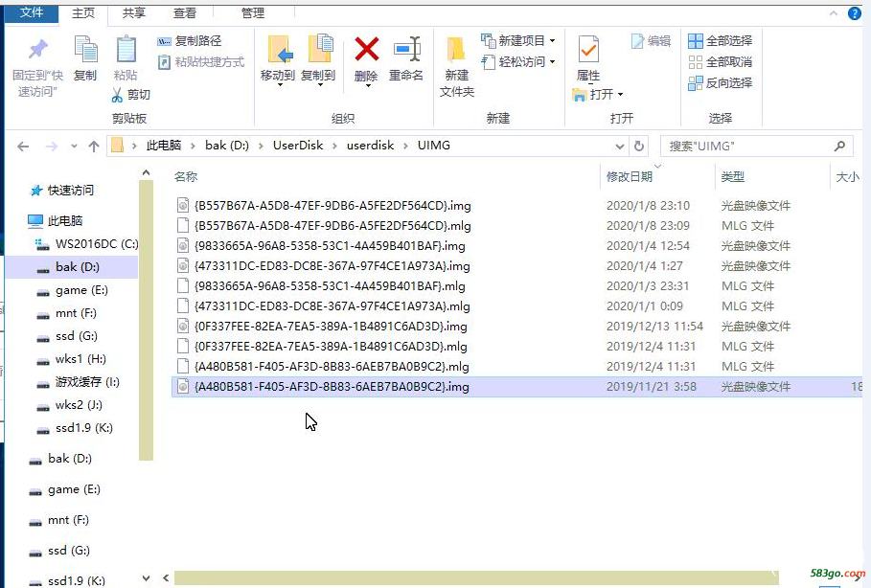The image size is (871, 588).
Task: Select mnt (F:) under This PC
Action: pos(67,313)
